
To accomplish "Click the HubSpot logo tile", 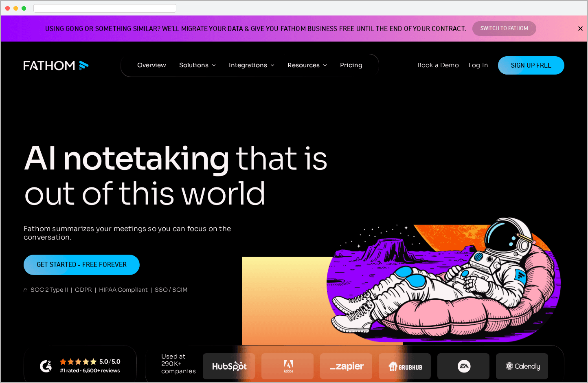I will [229, 366].
